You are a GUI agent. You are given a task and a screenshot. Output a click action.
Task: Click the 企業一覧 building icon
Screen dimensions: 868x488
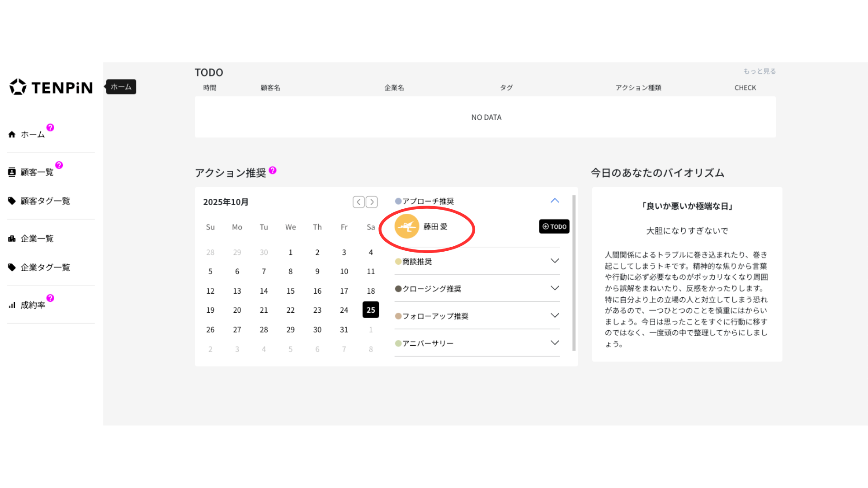coord(12,239)
